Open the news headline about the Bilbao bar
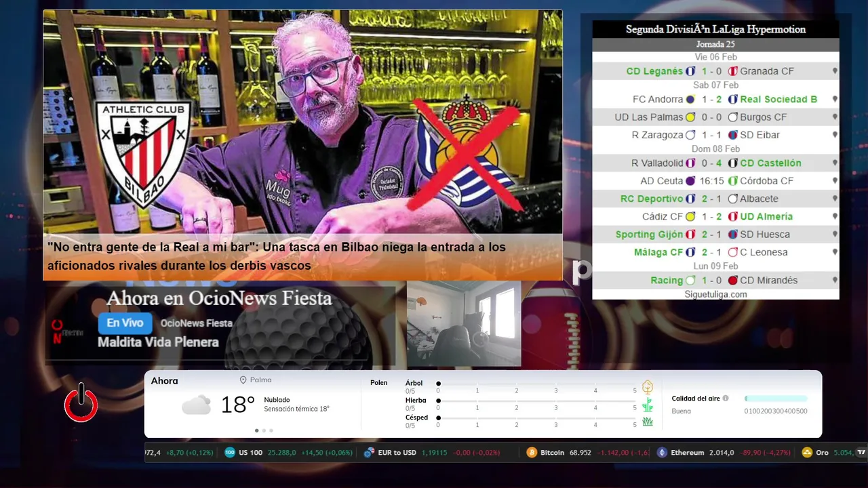The height and width of the screenshot is (488, 868). coord(277,256)
